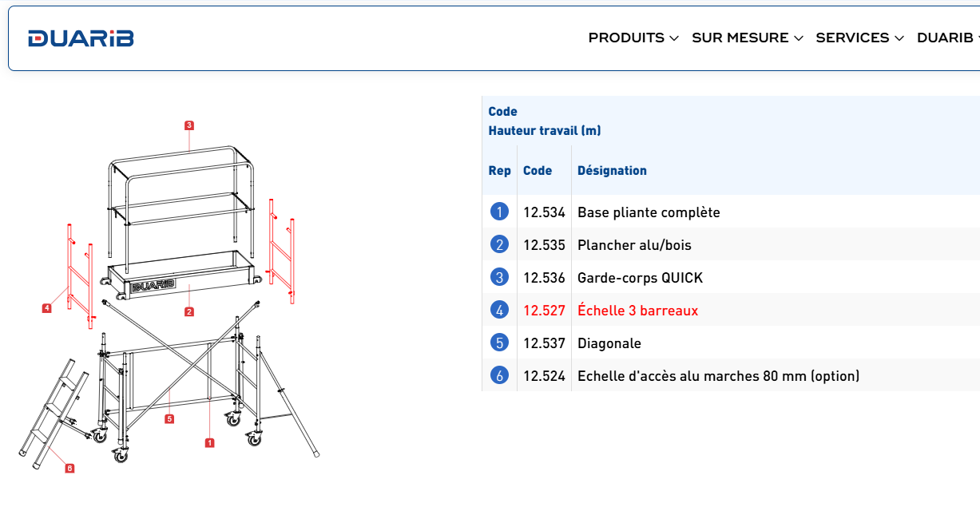
Task: Open the PRODUITS menu label
Action: coord(626,38)
